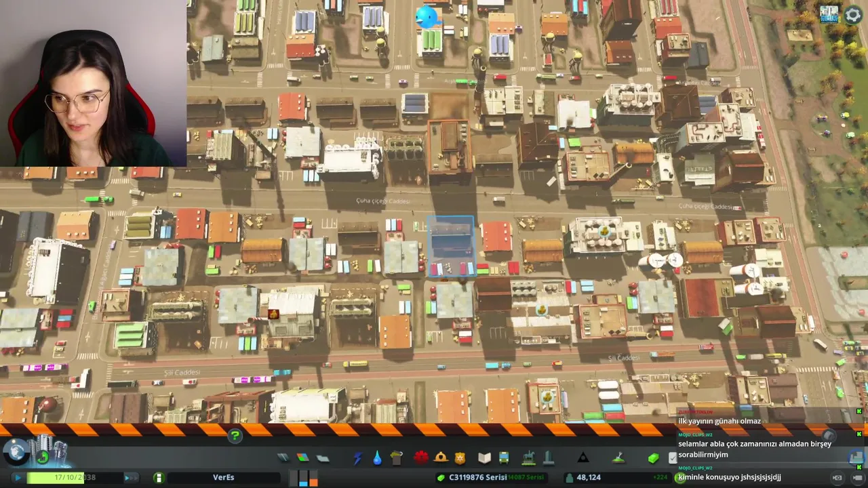Open the monuments pyramid menu
The image size is (868, 488).
(x=583, y=458)
